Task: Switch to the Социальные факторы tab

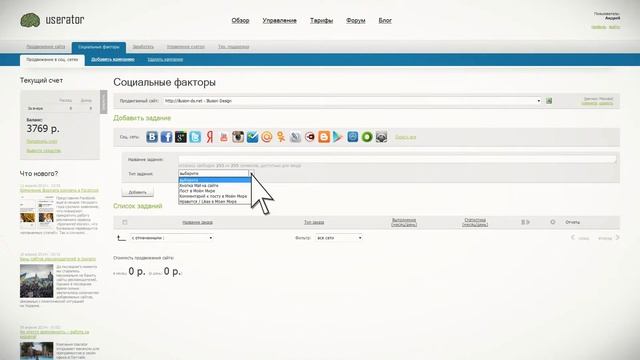Action: [99, 47]
